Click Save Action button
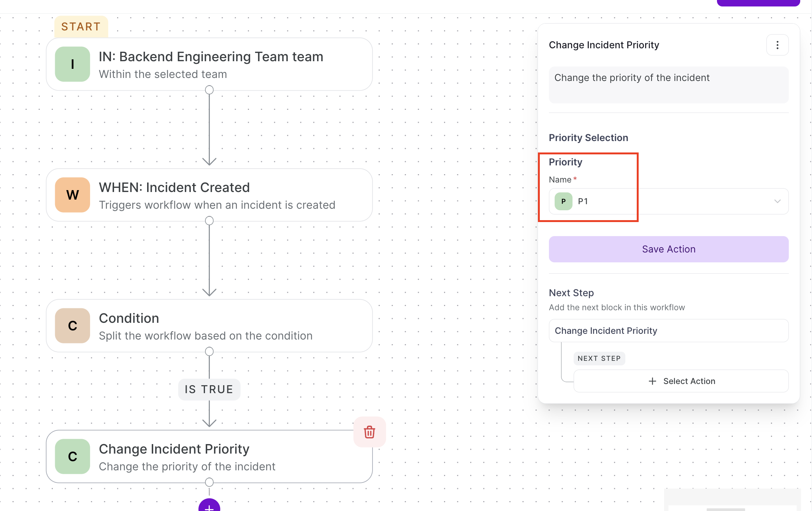 669,249
